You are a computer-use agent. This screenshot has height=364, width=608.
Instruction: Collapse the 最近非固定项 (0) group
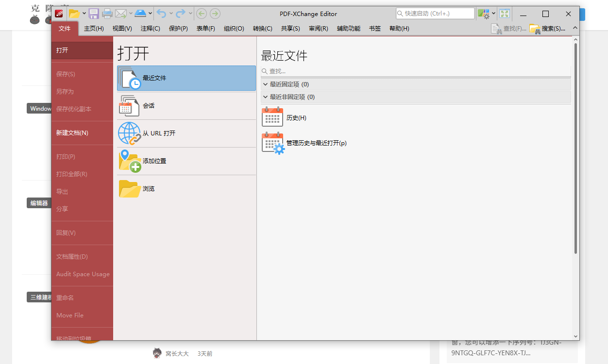pos(266,97)
